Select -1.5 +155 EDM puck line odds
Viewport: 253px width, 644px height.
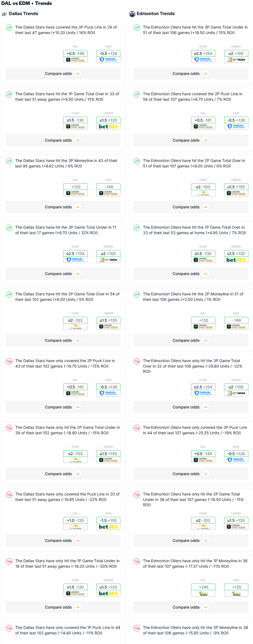pyautogui.click(x=108, y=520)
